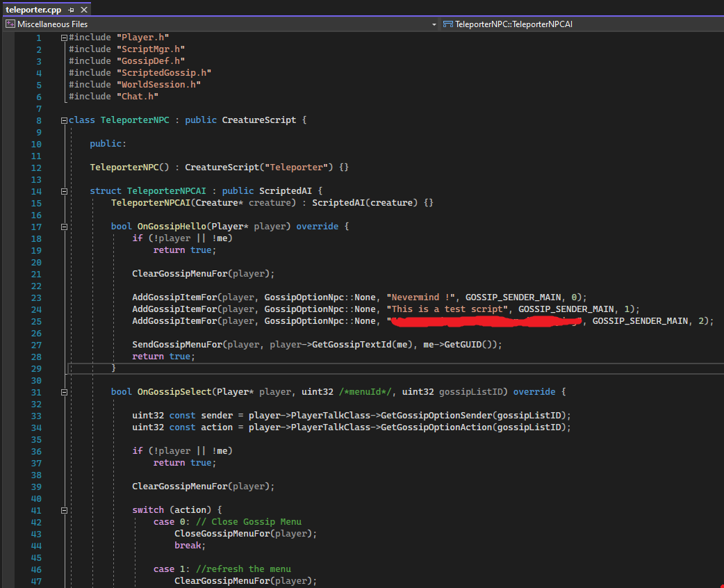Click the CreatureScript base class name on line 8
The height and width of the screenshot is (588, 724).
click(258, 120)
